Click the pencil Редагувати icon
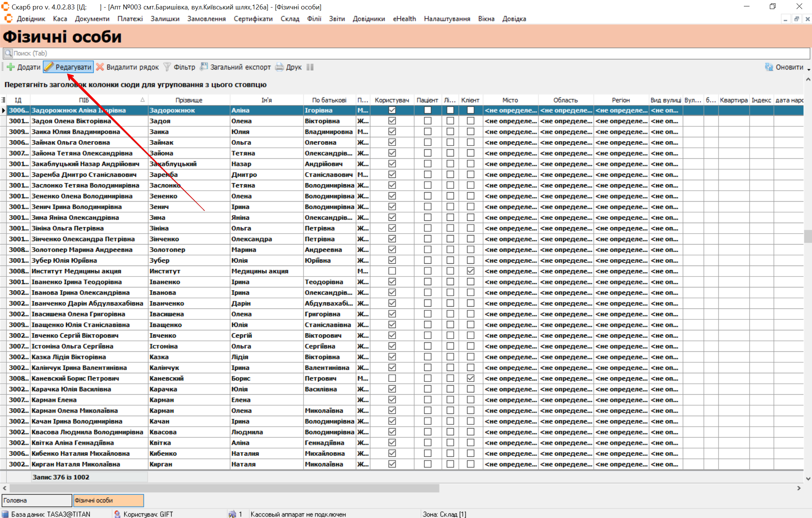Screen dimensions: 812x518 pos(49,67)
